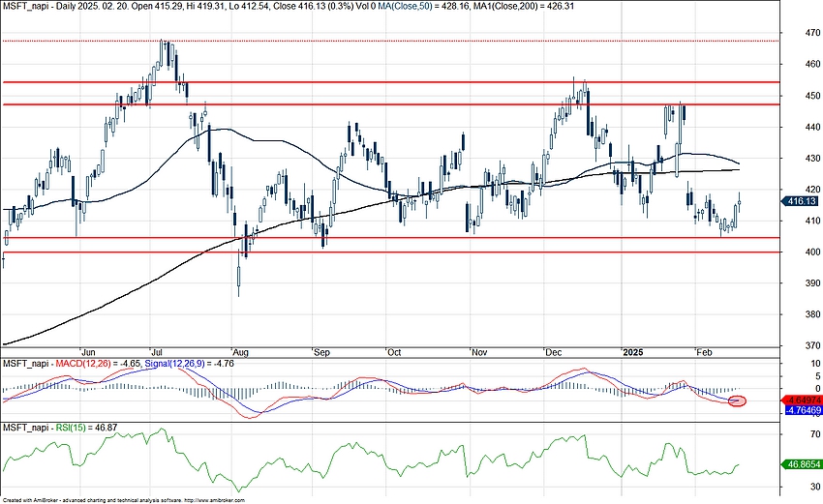Click the 470 price axis label

click(812, 33)
